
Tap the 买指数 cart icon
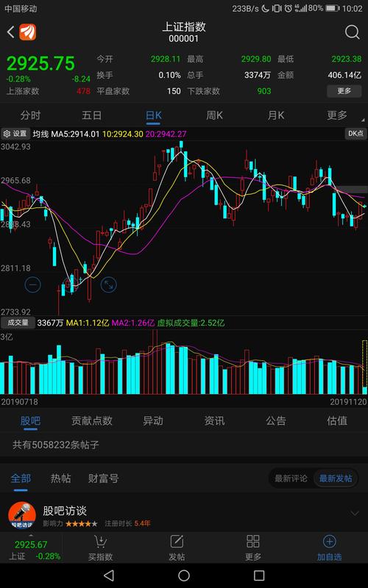[100, 542]
